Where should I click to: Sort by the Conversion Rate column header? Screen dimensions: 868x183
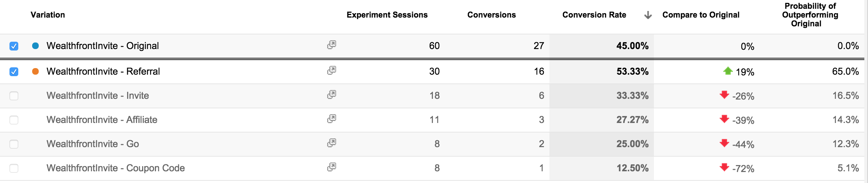tap(594, 15)
